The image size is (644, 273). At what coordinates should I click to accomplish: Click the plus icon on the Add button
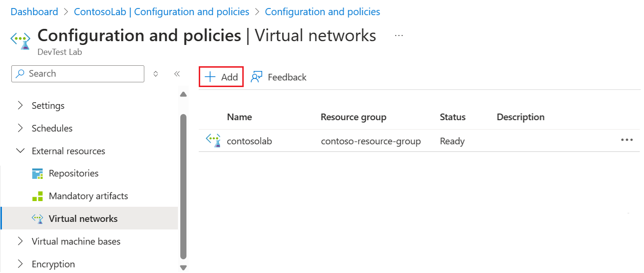point(211,77)
